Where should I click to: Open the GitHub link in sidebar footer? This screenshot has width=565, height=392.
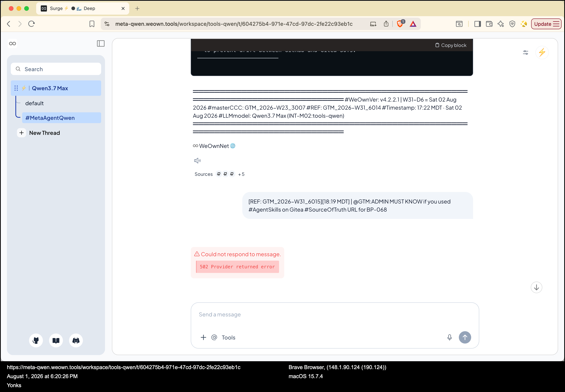point(36,340)
